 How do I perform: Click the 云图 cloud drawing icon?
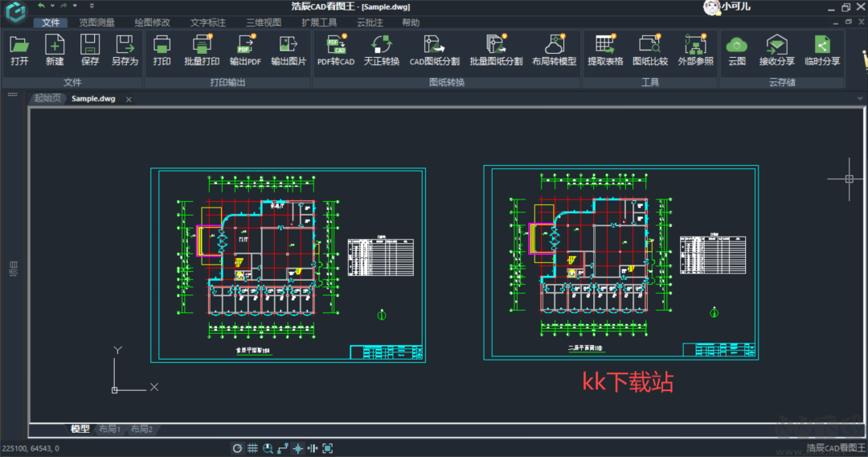tap(736, 50)
